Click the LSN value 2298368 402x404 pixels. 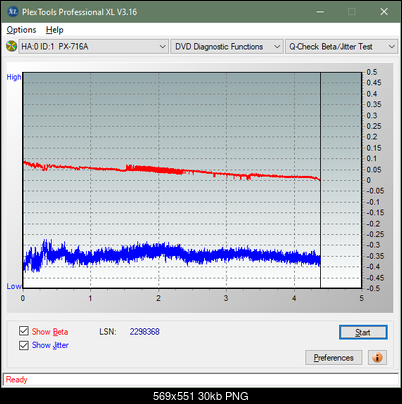click(x=145, y=332)
